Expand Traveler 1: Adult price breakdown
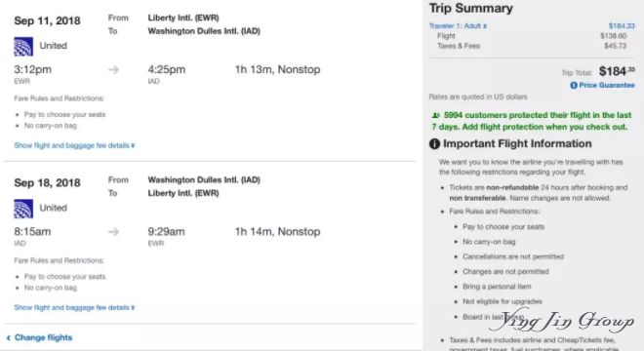Image resolution: width=644 pixels, height=351 pixels. coord(458,26)
